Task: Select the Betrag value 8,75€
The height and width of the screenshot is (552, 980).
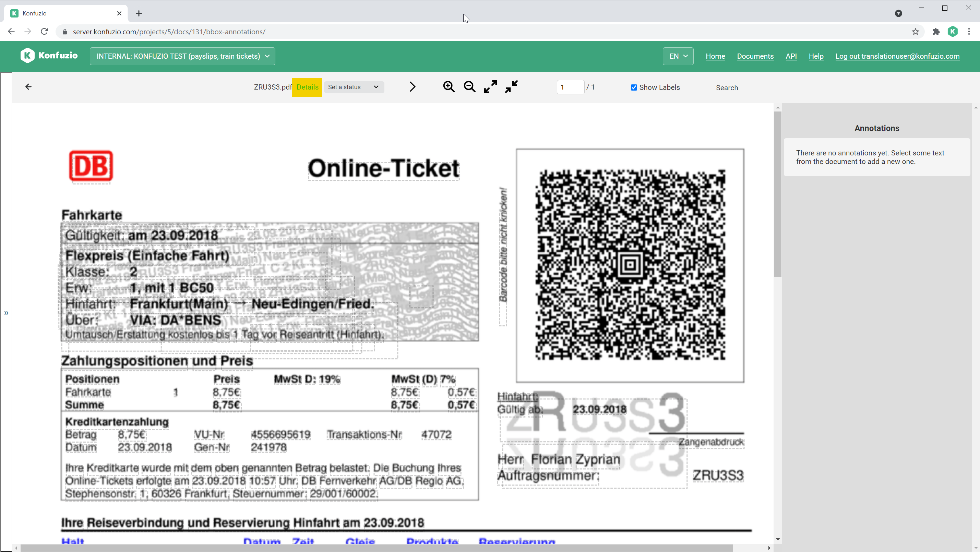Action: point(132,434)
